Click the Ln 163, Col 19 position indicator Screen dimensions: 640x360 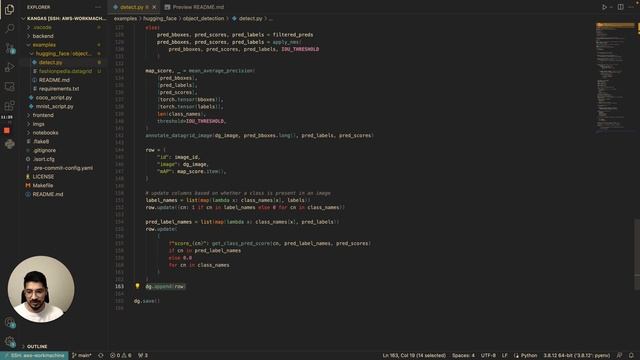click(414, 356)
